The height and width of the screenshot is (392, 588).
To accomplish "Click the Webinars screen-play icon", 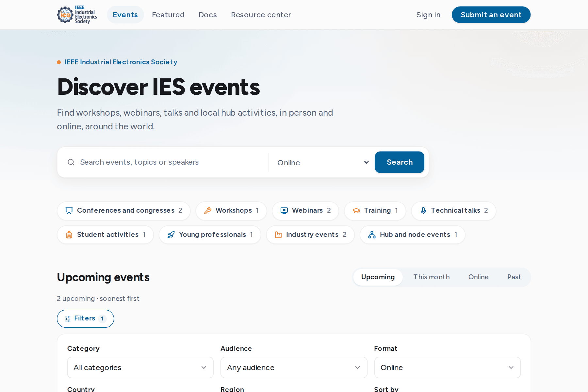I will pyautogui.click(x=284, y=211).
